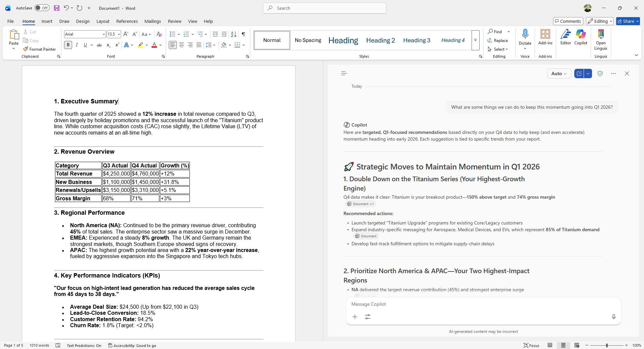Image resolution: width=644 pixels, height=349 pixels.
Task: Select the Format Painter tool
Action: [39, 49]
